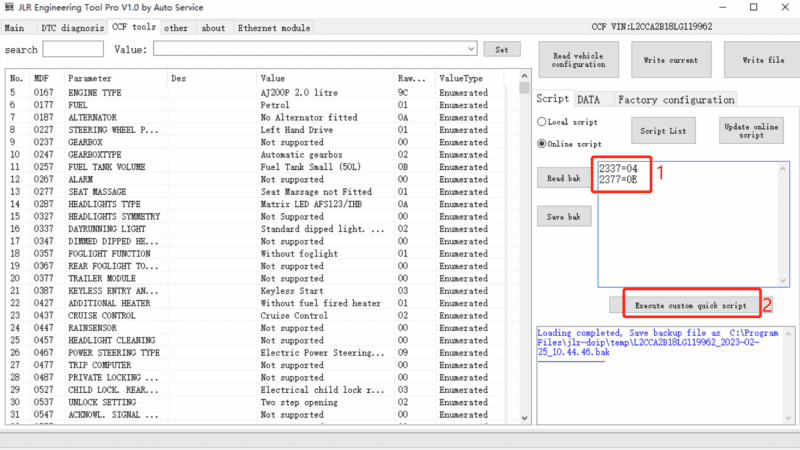Switch to the about tab
The height and width of the screenshot is (450, 800).
(x=213, y=28)
